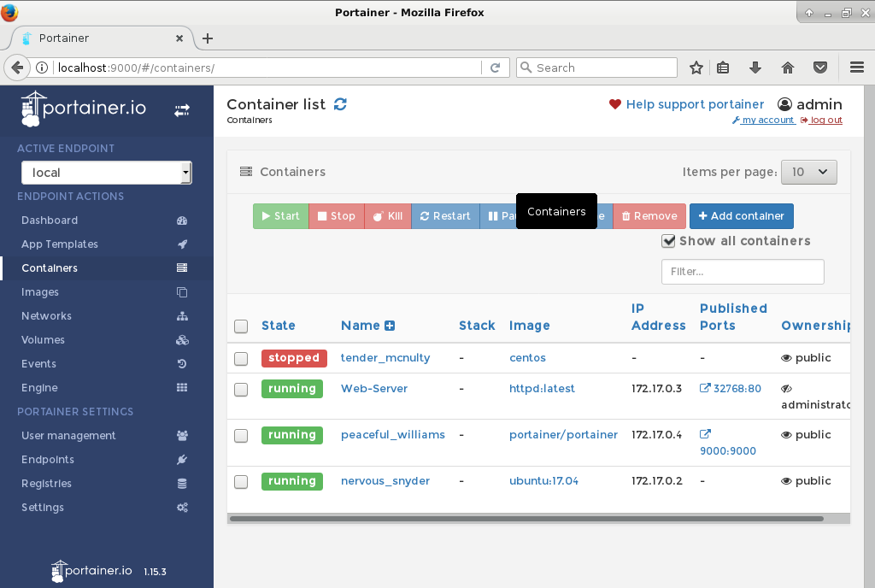Click the Networks sitemap icon
875x588 pixels.
tap(182, 316)
